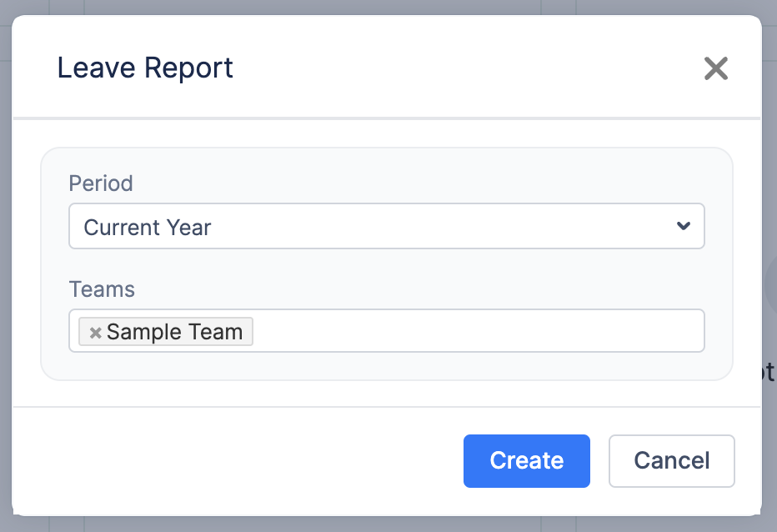Delete the Sample Team chip
This screenshot has height=532, width=777.
96,333
